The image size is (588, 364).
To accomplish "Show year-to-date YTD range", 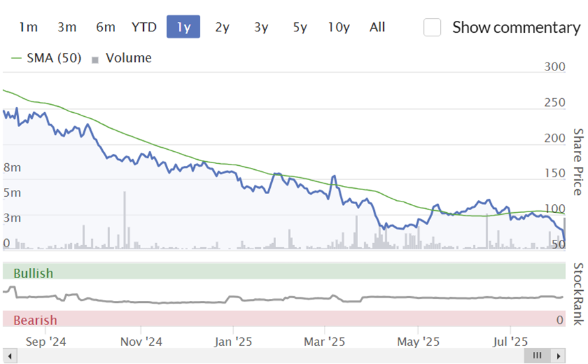I will [x=144, y=27].
